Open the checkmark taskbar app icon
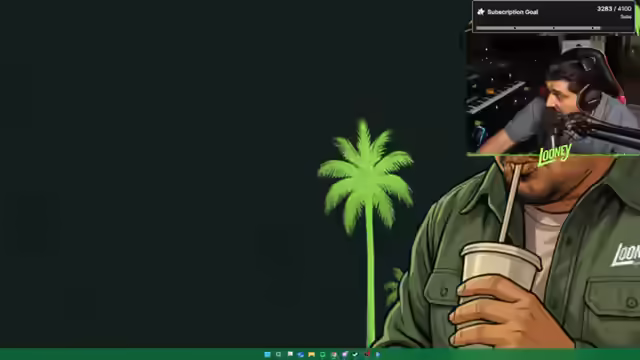Viewport: 640px width, 360px height. [355, 354]
